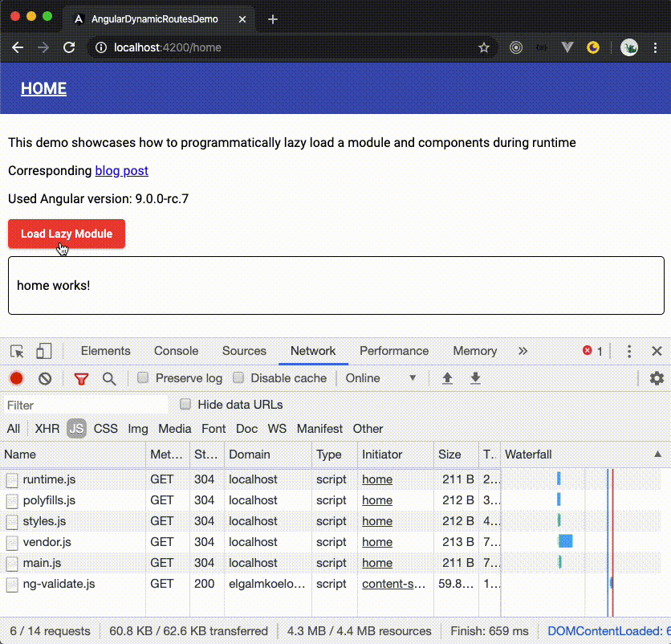
Task: Switch to the Console tab
Action: tap(175, 351)
